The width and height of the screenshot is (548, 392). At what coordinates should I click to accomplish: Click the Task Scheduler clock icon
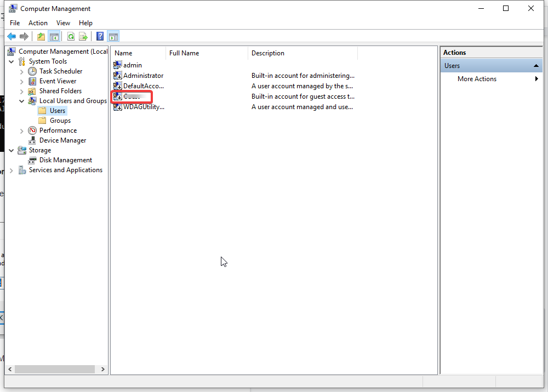point(32,71)
